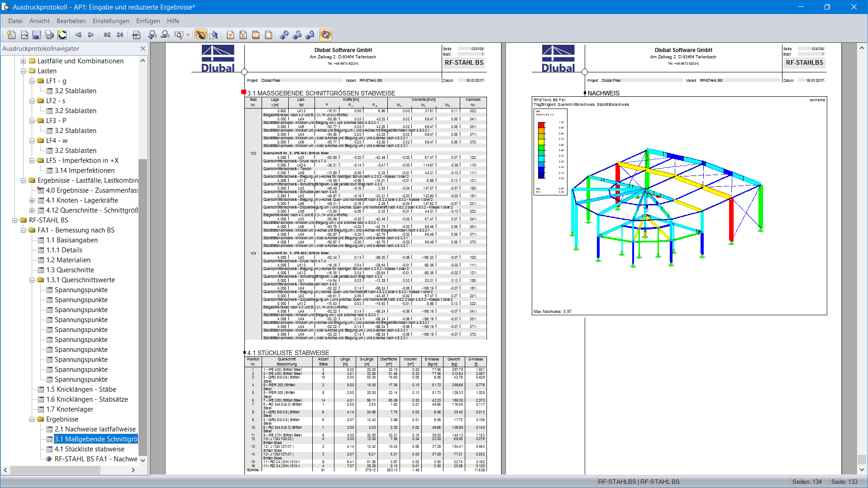Click the export report document icon

pos(24,35)
